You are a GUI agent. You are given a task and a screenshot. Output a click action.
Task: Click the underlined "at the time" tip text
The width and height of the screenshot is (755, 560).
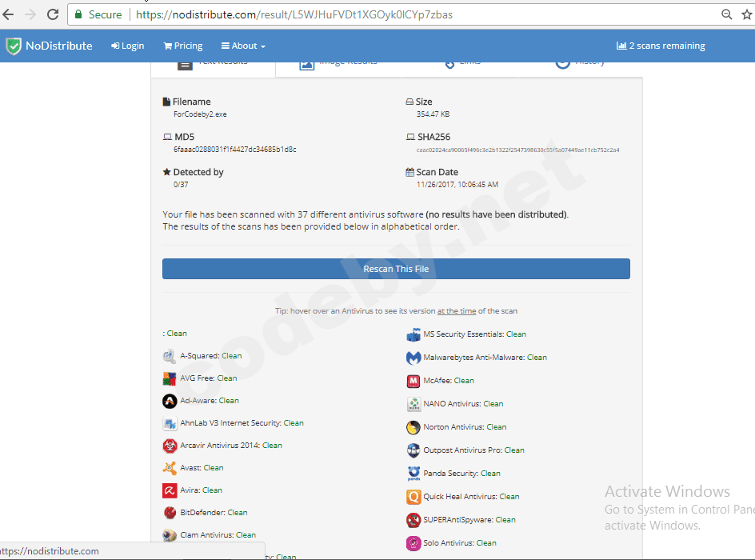coord(457,311)
